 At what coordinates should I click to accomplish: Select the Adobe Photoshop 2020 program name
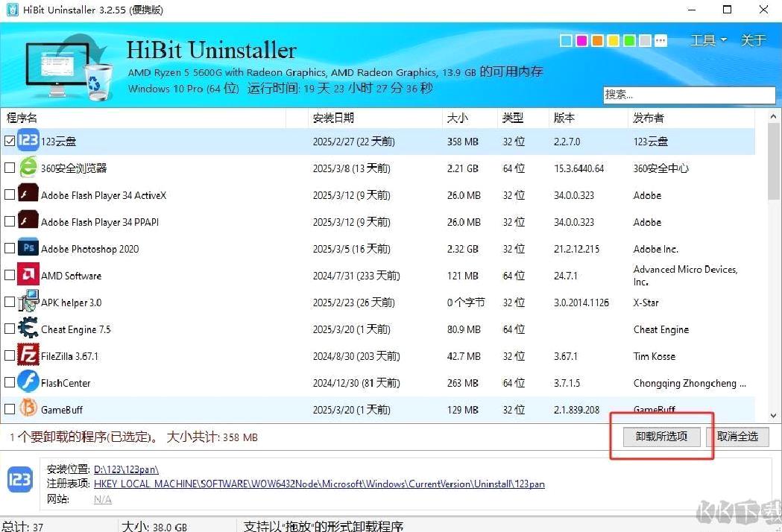(89, 249)
